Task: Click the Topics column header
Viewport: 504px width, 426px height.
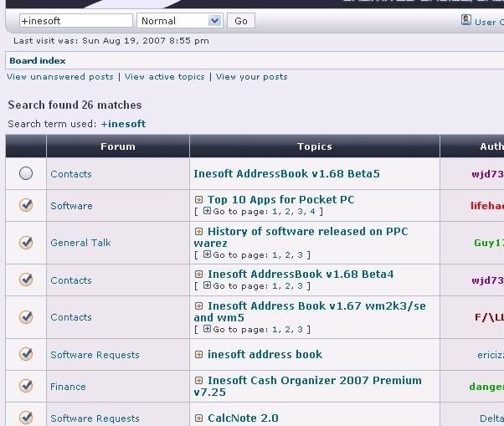Action: [314, 146]
